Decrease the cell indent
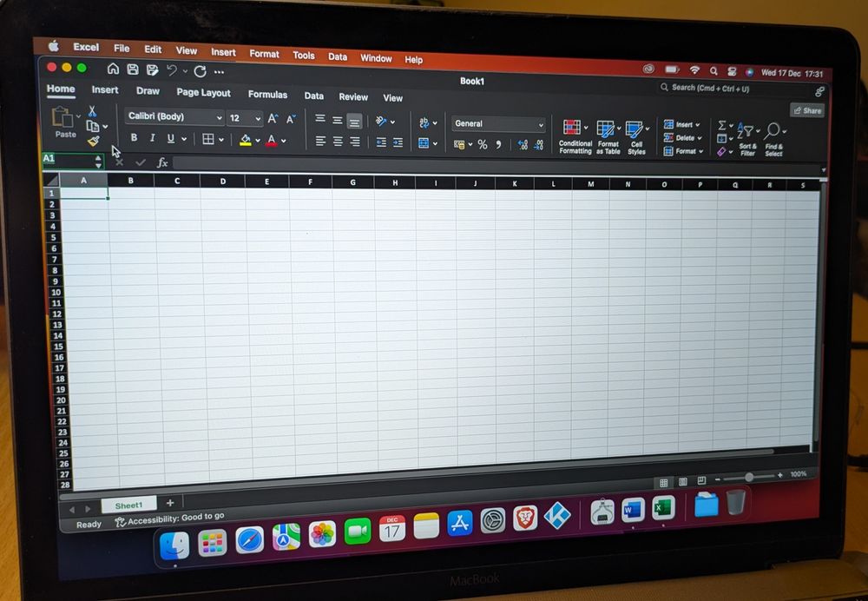Screen dimensions: 868x601 (x=381, y=143)
